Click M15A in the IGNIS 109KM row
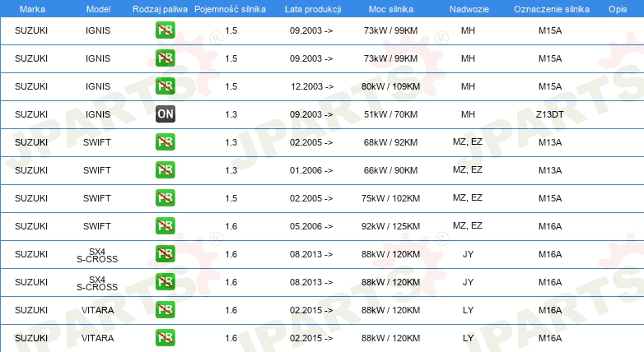 (550, 86)
